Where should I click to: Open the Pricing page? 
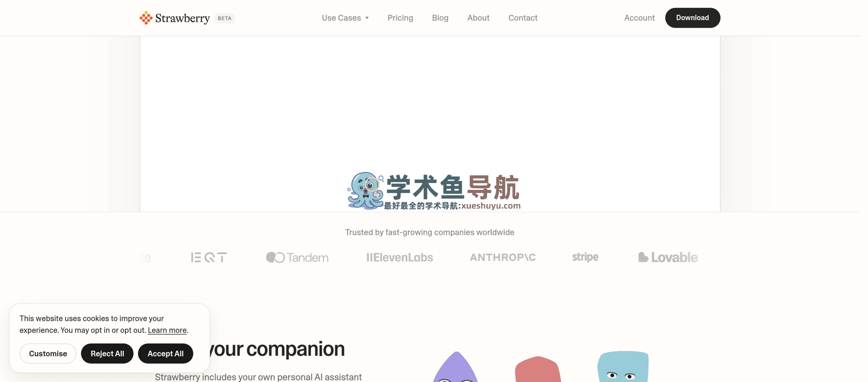point(400,18)
